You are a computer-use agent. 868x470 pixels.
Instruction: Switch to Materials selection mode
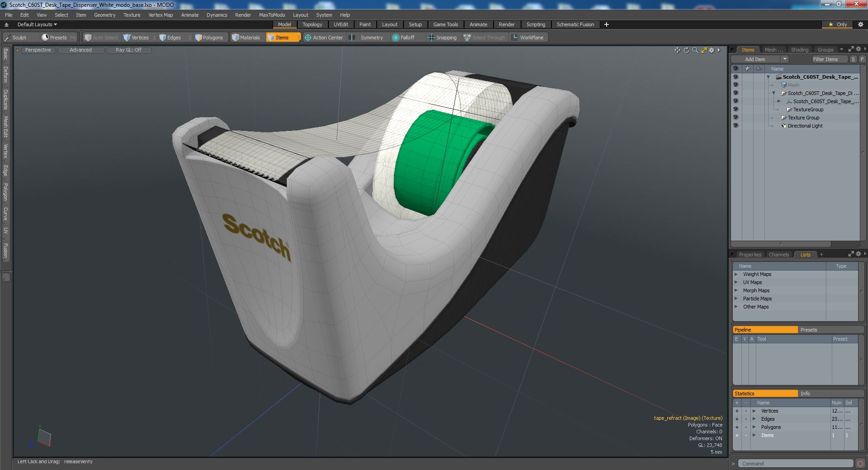(246, 38)
